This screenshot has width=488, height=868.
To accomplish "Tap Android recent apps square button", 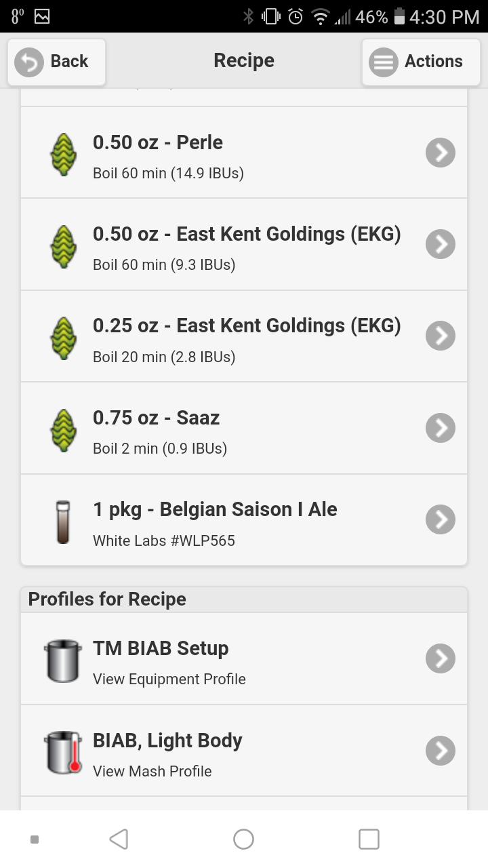I will (x=369, y=839).
